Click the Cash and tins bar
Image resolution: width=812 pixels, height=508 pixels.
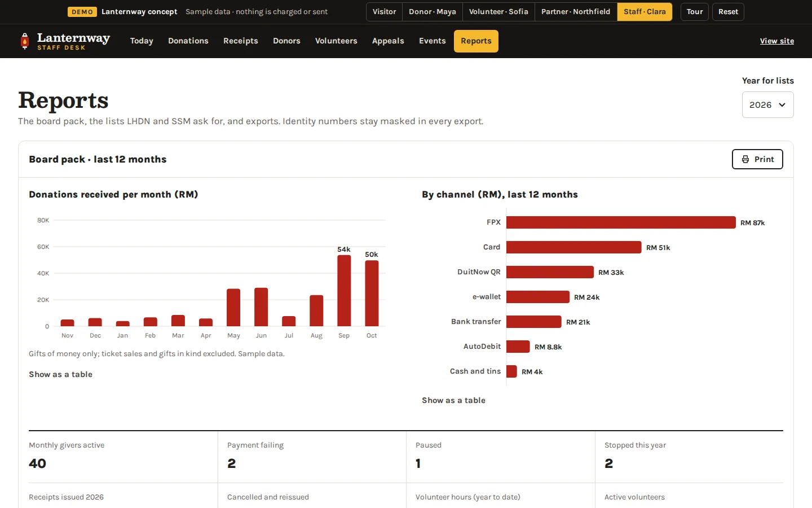click(x=511, y=371)
